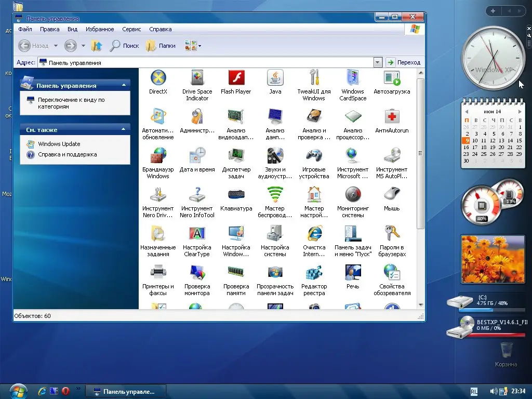Open the views dropdown button
This screenshot has height=399, width=532.
point(193,46)
